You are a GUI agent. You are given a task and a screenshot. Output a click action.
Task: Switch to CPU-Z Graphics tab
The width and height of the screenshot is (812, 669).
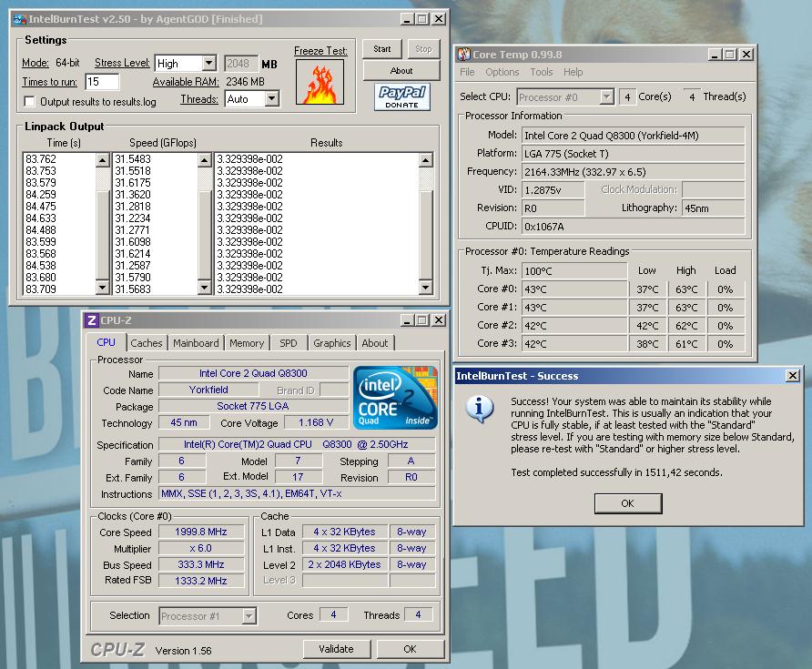pyautogui.click(x=332, y=343)
